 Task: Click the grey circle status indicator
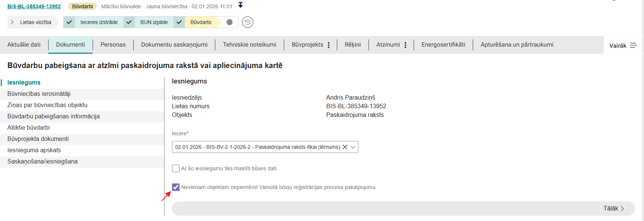[x=230, y=22]
